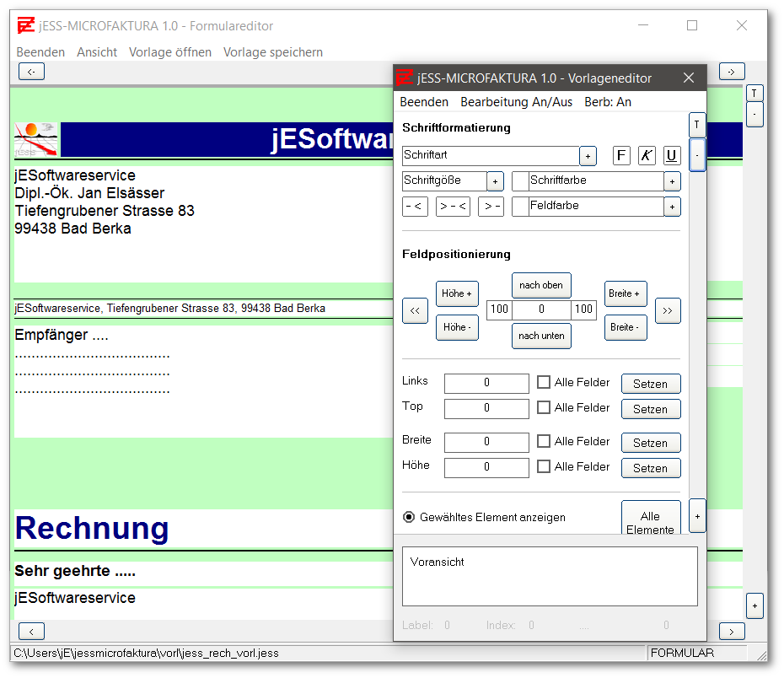Click the Vorlageneditor scrollbar thumb marked '-'
784x678 pixels.
coord(697,155)
